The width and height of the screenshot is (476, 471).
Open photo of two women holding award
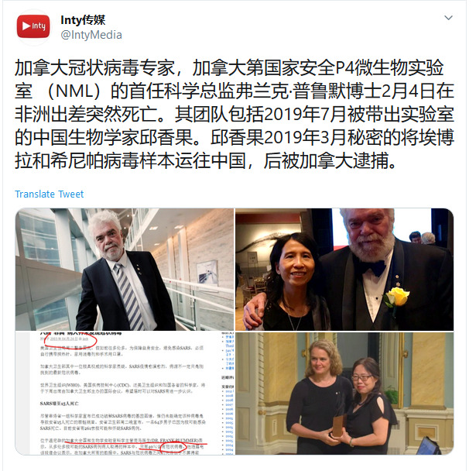(x=344, y=394)
